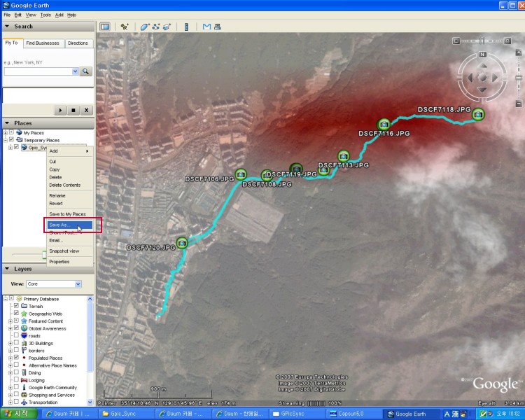Image resolution: width=525 pixels, height=420 pixels.
Task: Collapse the Primary Database tree node
Action: (6, 299)
